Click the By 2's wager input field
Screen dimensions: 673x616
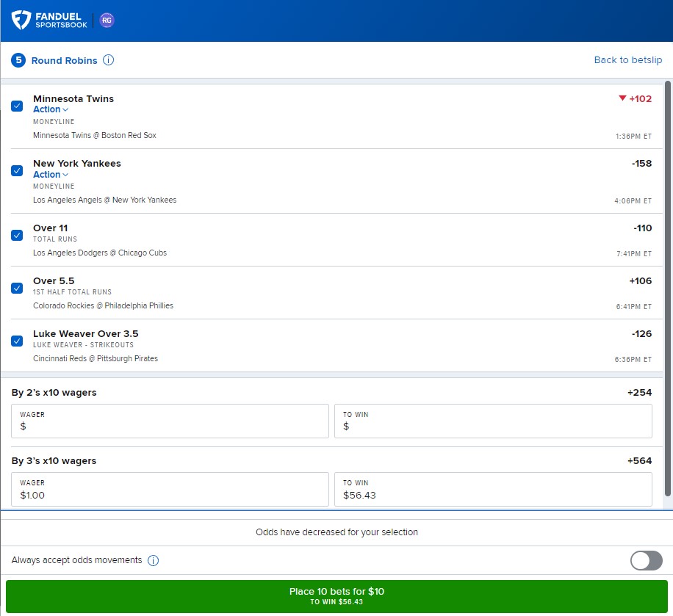[170, 421]
